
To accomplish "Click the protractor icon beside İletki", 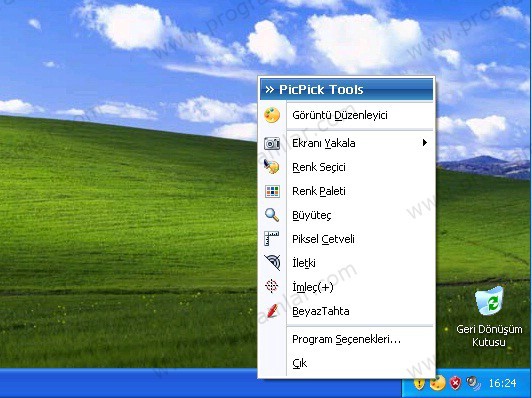I will click(272, 263).
